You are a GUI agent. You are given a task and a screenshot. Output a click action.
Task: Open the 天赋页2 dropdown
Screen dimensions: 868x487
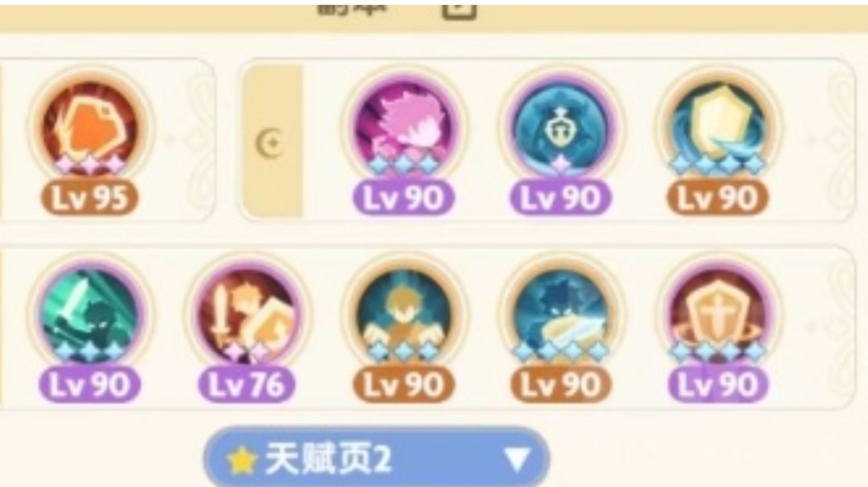click(376, 458)
